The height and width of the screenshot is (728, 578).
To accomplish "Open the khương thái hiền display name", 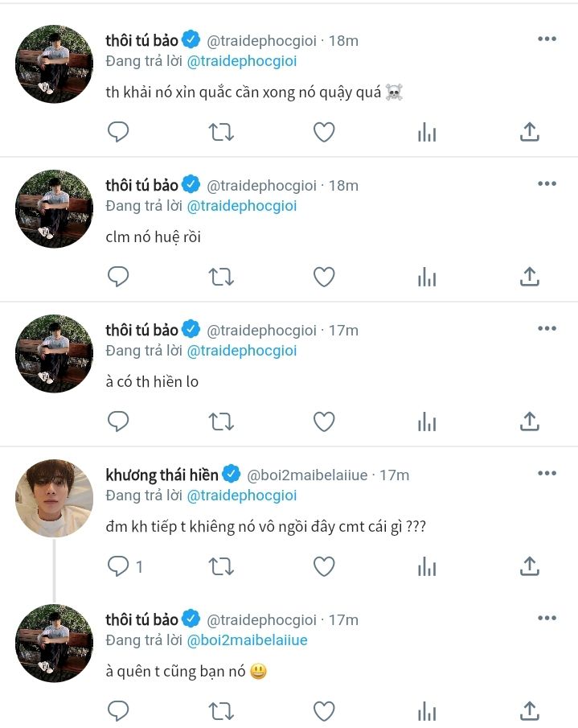I will coord(162,475).
